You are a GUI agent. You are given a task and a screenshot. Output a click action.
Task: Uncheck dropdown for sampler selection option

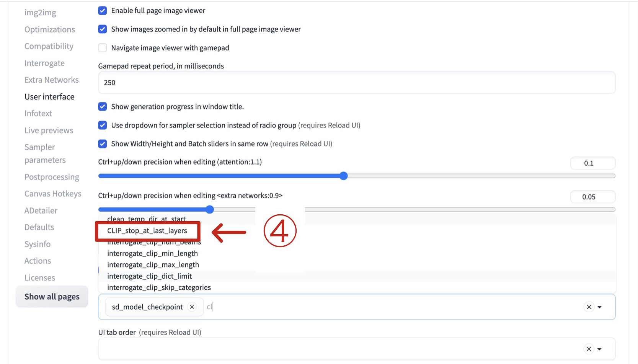click(x=103, y=125)
